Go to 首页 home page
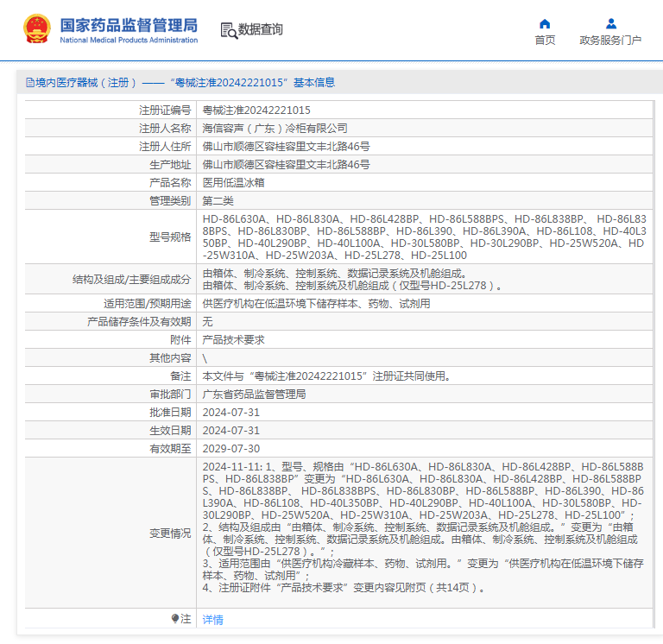Viewport: 663px width, 644px height. click(545, 41)
